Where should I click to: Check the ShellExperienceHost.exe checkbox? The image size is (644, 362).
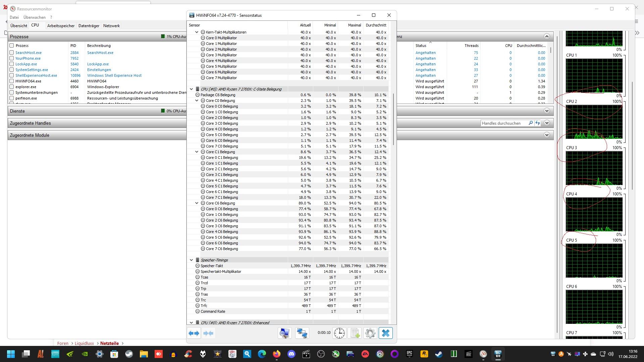point(12,75)
